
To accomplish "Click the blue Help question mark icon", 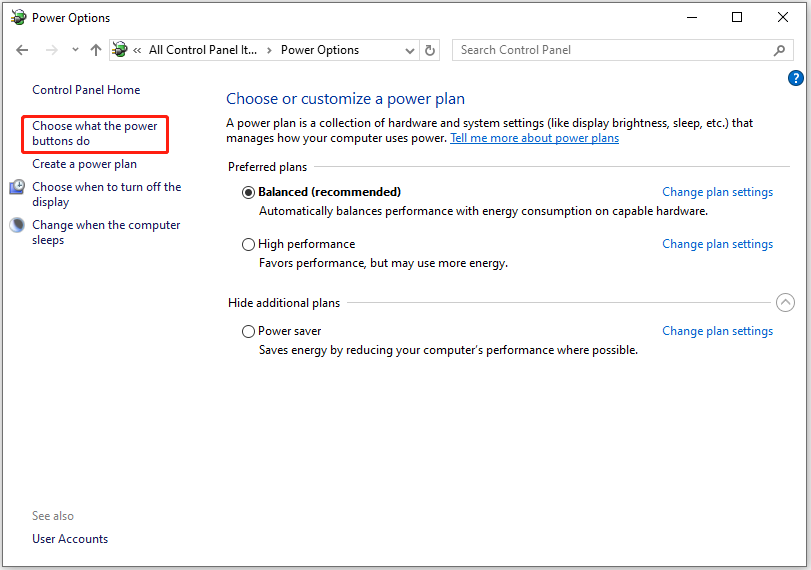I will coord(796,78).
